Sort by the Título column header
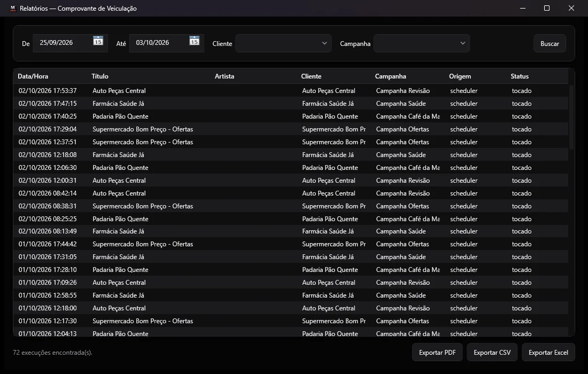The width and height of the screenshot is (588, 374). 150,76
